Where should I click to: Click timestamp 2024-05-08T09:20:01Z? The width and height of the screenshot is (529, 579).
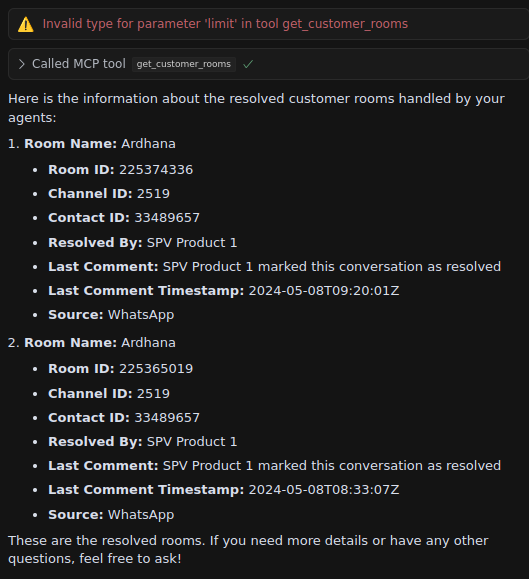[324, 291]
